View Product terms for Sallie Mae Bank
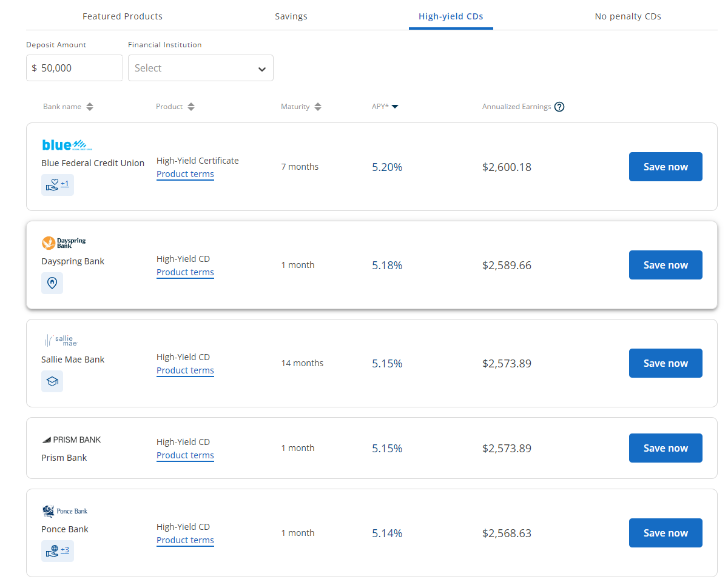 (185, 370)
